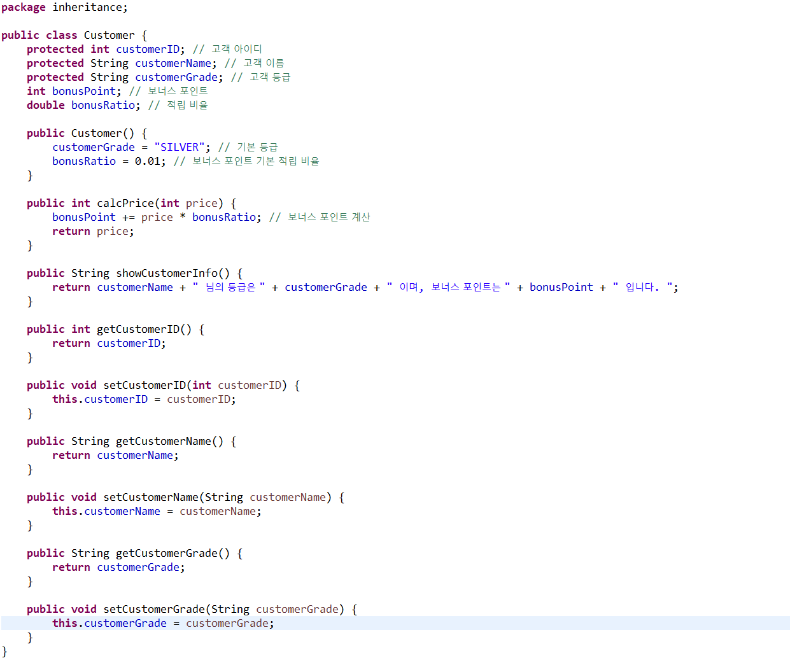
Task: Click 'this.customerID = customerID;' statement
Action: (144, 400)
